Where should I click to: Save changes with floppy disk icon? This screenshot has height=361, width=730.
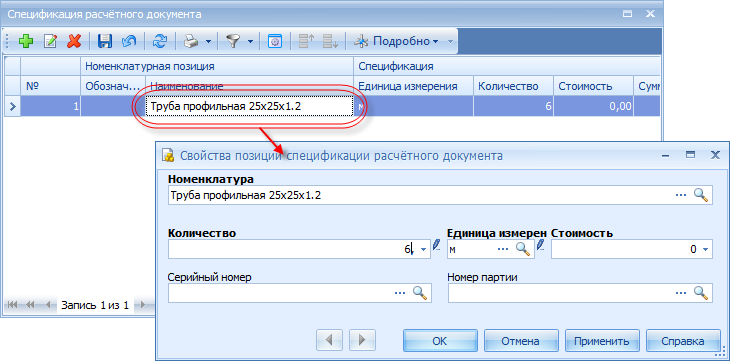pyautogui.click(x=105, y=41)
